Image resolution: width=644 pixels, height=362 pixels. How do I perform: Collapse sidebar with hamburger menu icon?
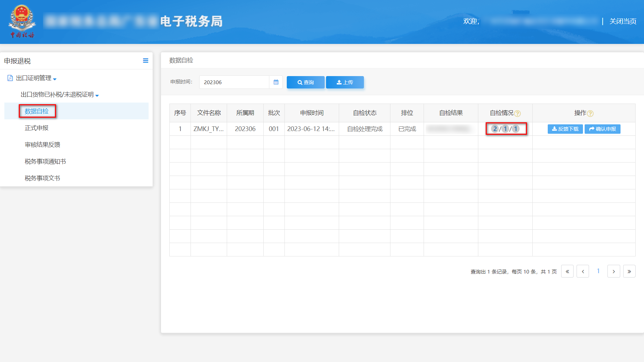tap(146, 61)
